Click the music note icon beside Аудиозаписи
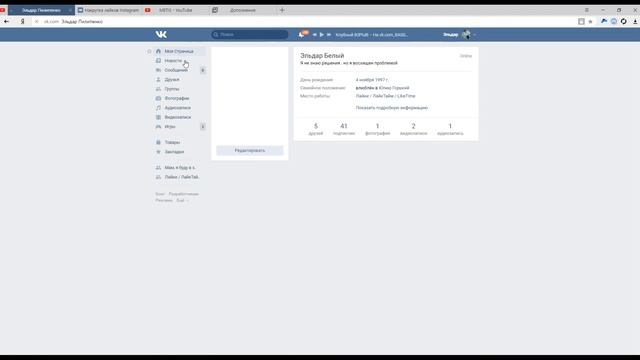The width and height of the screenshot is (640, 360). [x=158, y=108]
